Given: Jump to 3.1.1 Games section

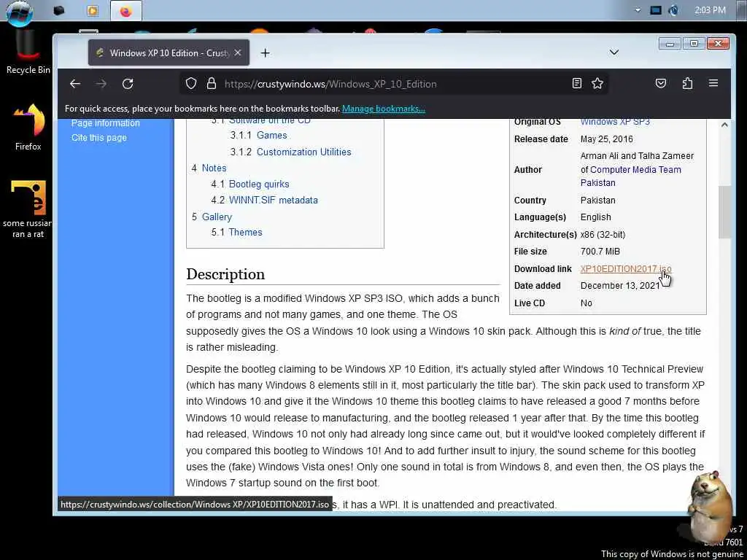Looking at the screenshot, I should [272, 135].
